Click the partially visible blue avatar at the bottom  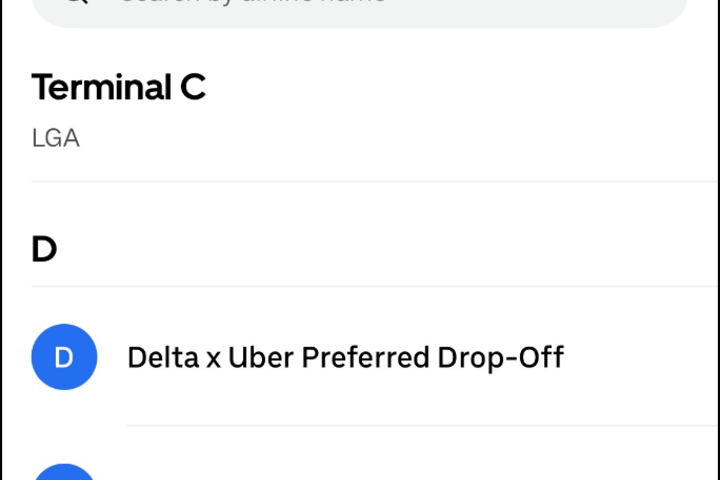click(x=64, y=472)
